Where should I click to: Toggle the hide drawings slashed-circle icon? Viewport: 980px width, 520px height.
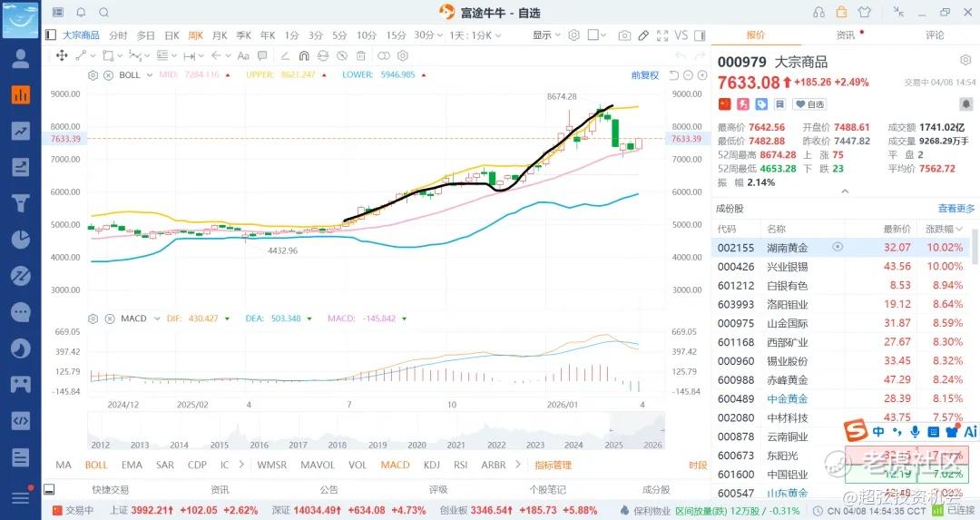click(342, 55)
